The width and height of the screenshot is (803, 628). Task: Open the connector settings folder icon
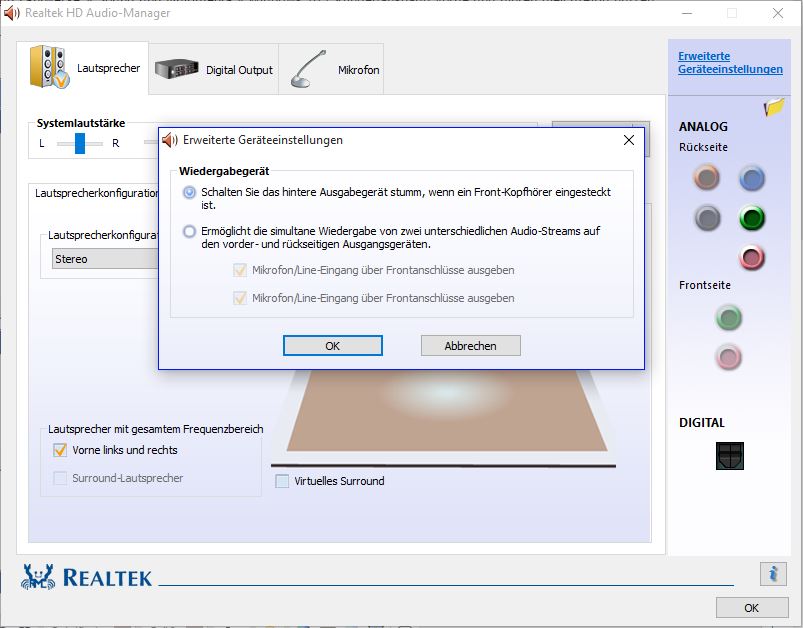(x=774, y=107)
